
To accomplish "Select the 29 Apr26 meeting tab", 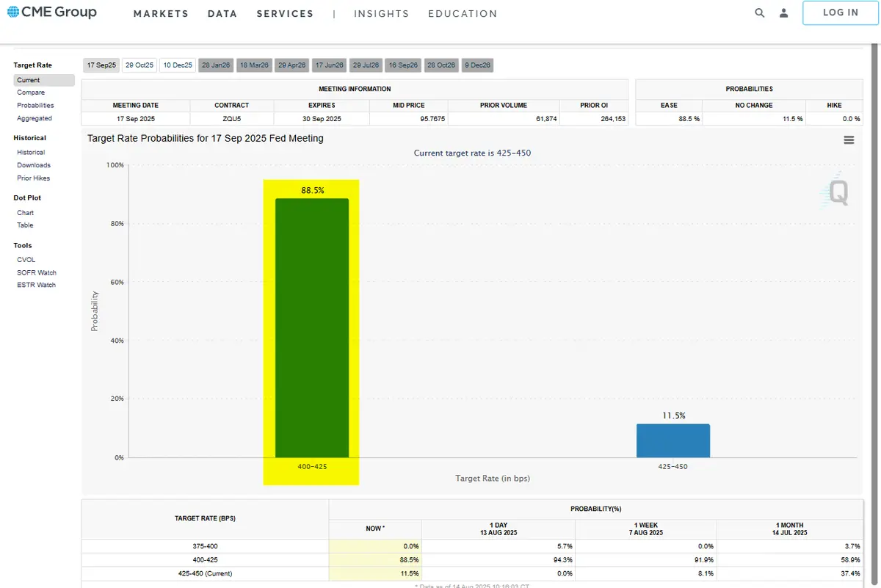I will [291, 65].
